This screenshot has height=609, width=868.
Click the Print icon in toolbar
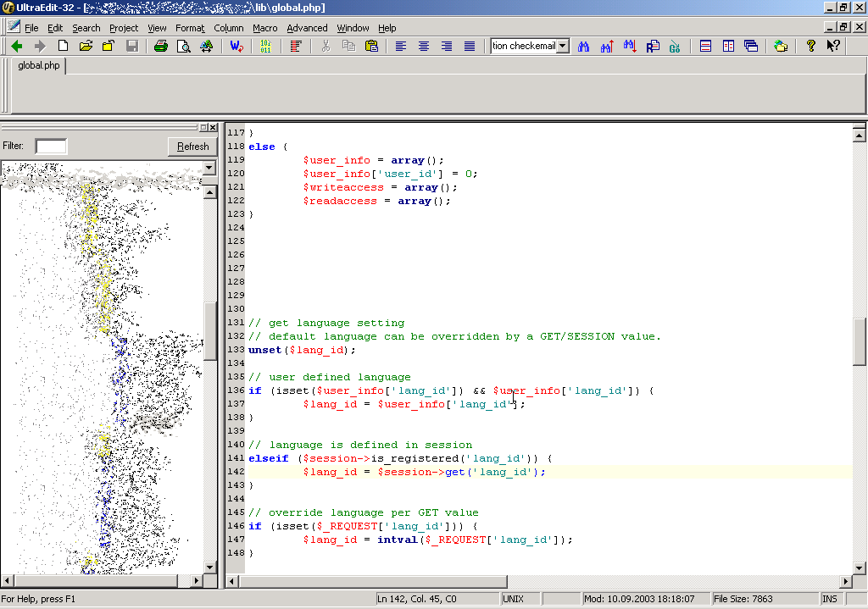pos(160,46)
